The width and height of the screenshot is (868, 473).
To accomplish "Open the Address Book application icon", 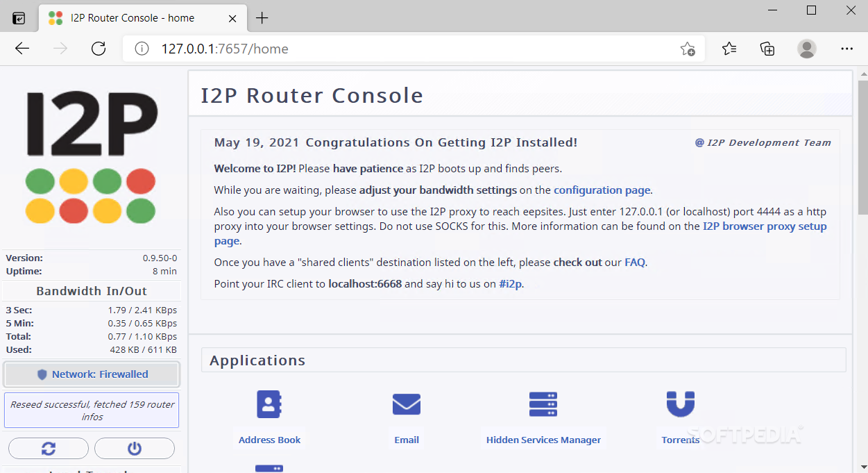I will click(x=269, y=404).
